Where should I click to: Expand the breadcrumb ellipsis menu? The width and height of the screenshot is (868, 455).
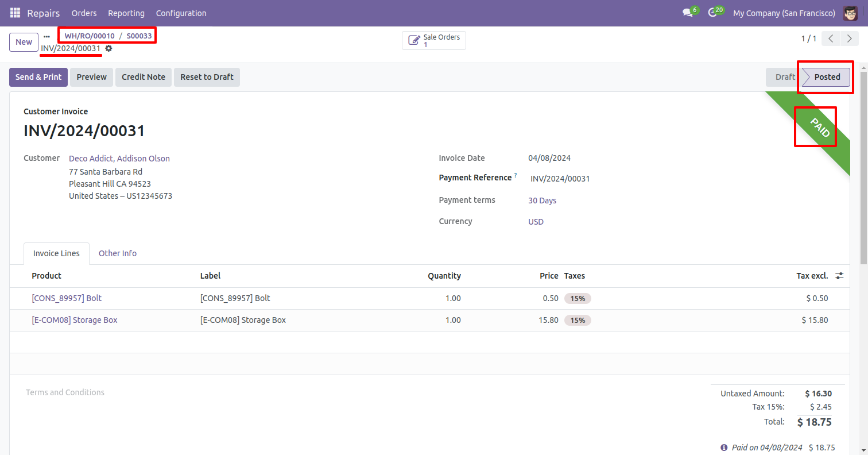point(47,36)
